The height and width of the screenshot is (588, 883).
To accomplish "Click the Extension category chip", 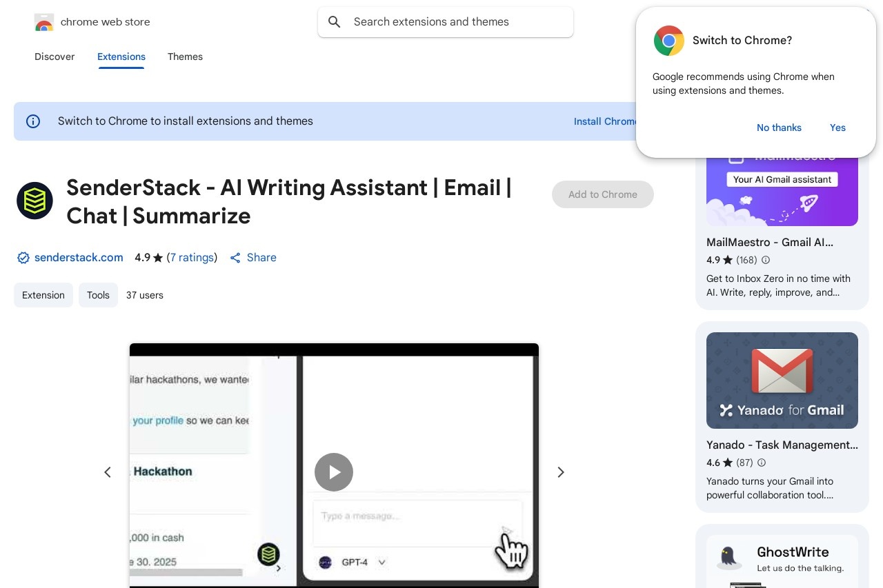I will 43,295.
